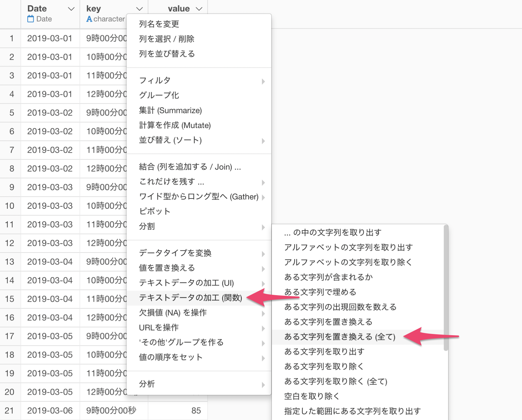Click the value column name
Viewport: 522px width, 420px height.
pyautogui.click(x=179, y=9)
